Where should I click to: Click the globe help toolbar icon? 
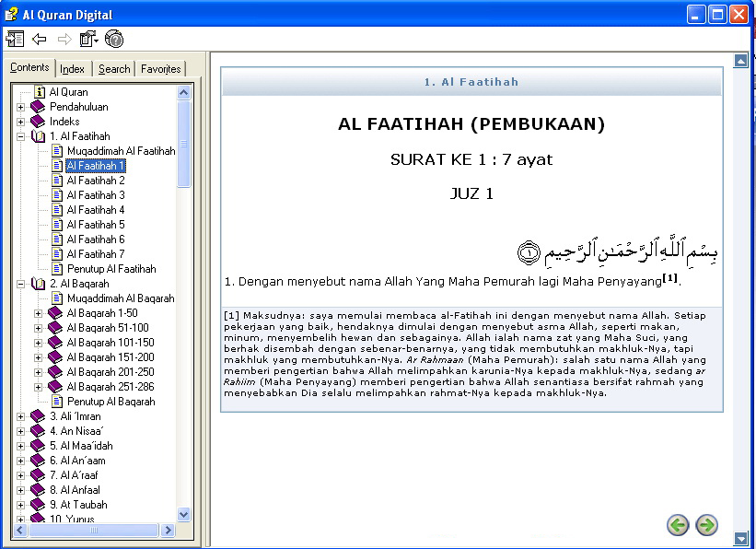coord(112,39)
